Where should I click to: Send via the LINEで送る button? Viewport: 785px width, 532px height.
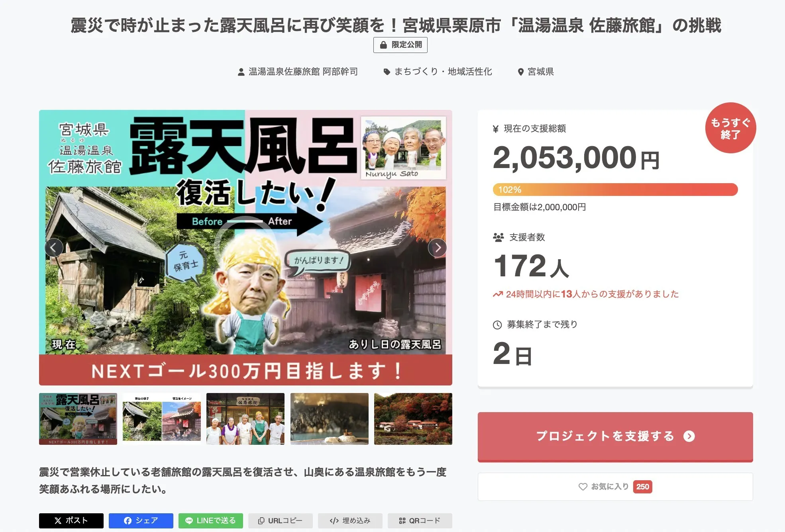(x=211, y=520)
